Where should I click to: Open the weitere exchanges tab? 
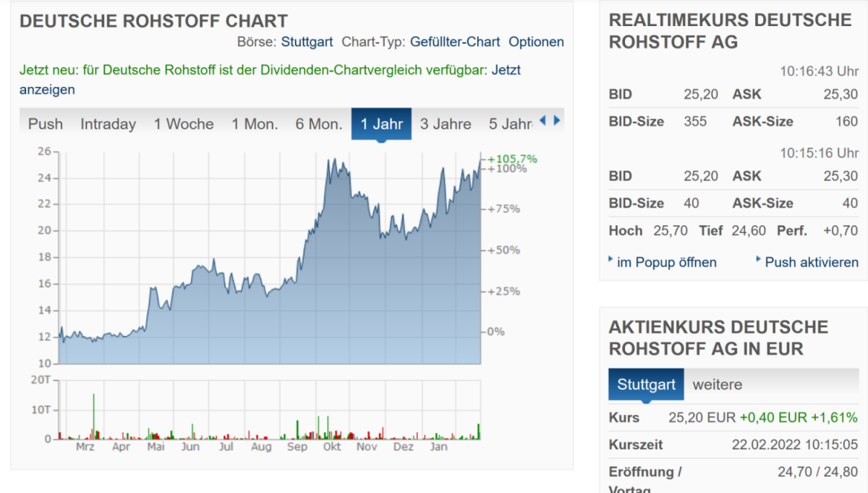pyautogui.click(x=718, y=384)
